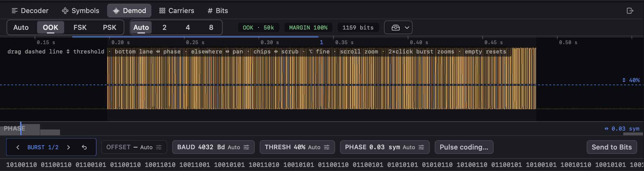
Task: Select OOK modulation
Action: click(x=50, y=27)
